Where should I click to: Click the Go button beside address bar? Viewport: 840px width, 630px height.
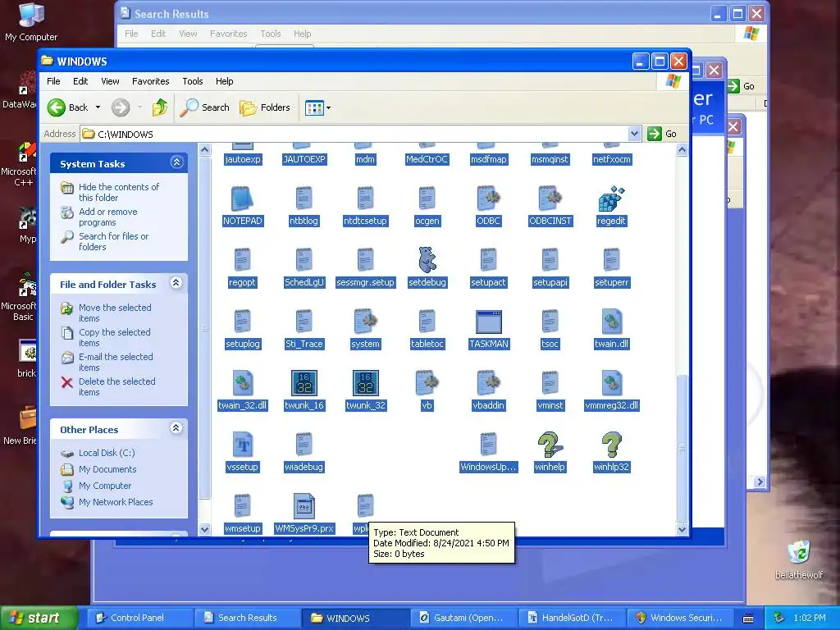[662, 134]
